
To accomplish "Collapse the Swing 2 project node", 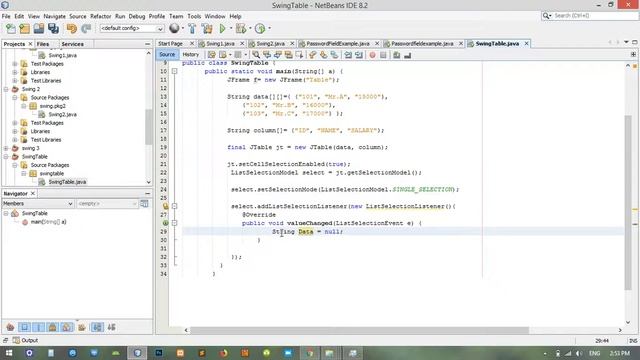I will [6, 89].
